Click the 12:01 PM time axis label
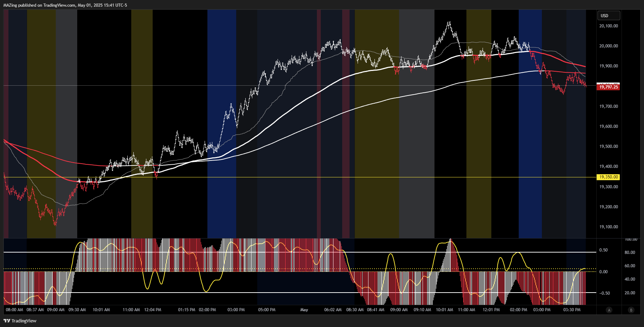Screen dimensions: 644x327 pos(491,310)
